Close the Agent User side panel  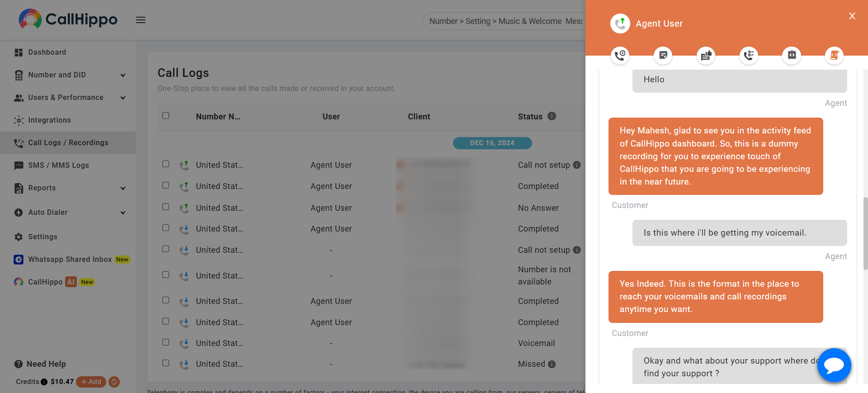[852, 16]
